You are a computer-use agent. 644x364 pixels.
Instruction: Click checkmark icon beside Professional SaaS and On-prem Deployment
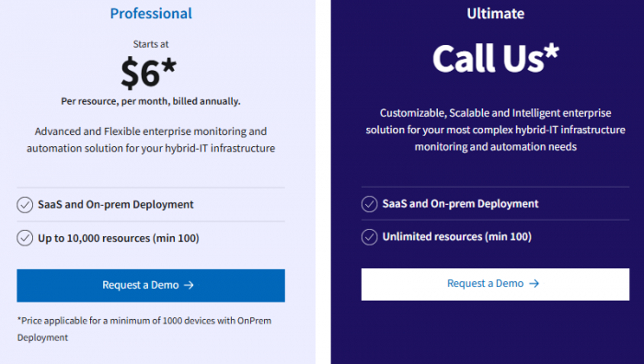point(25,205)
